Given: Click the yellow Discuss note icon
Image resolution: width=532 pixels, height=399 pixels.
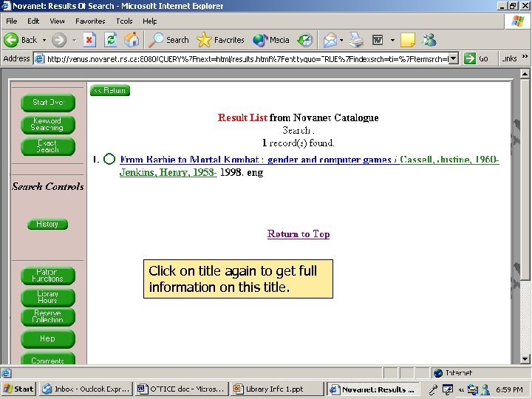Looking at the screenshot, I should pyautogui.click(x=407, y=40).
